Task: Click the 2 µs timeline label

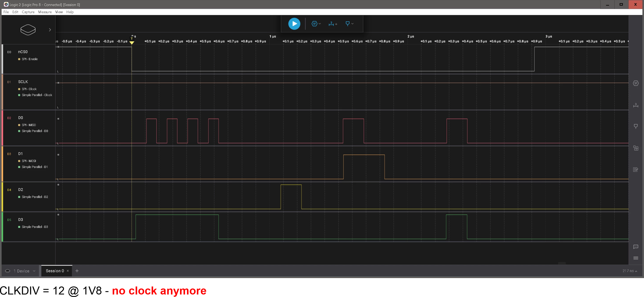Action: (x=411, y=37)
